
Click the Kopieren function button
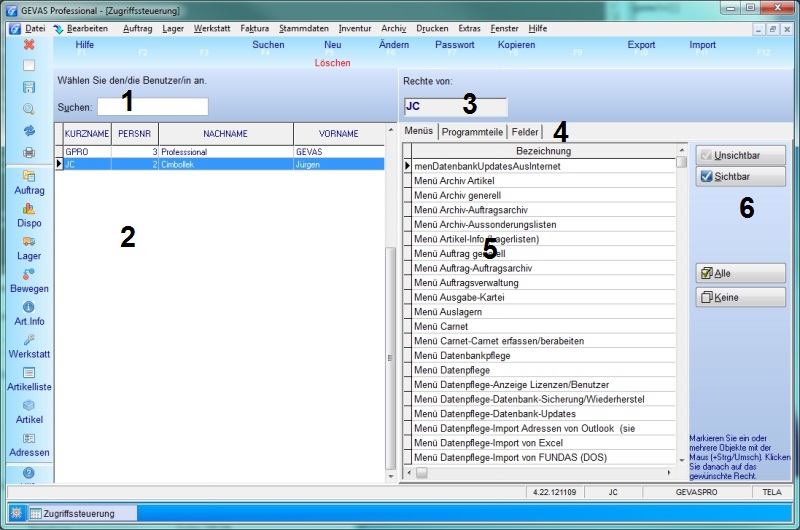(516, 45)
